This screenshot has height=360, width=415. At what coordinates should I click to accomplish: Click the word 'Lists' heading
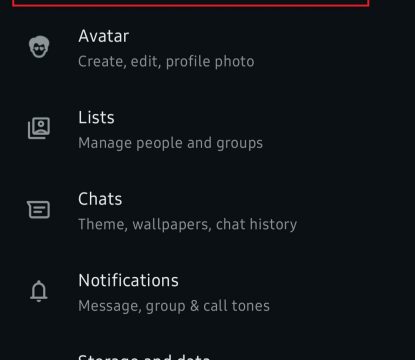pos(96,117)
